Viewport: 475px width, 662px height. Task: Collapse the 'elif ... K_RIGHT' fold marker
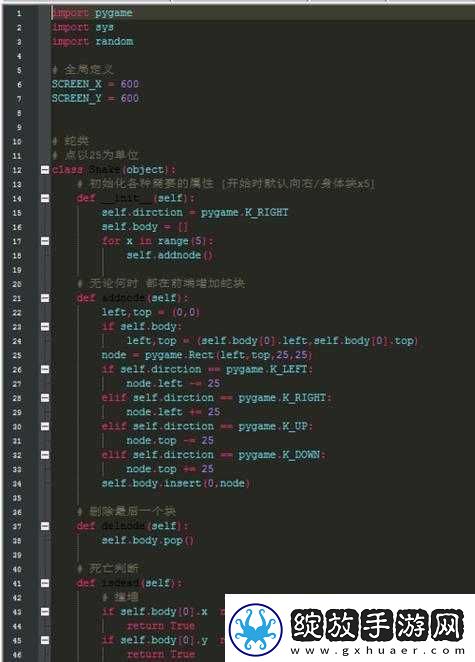tap(45, 398)
